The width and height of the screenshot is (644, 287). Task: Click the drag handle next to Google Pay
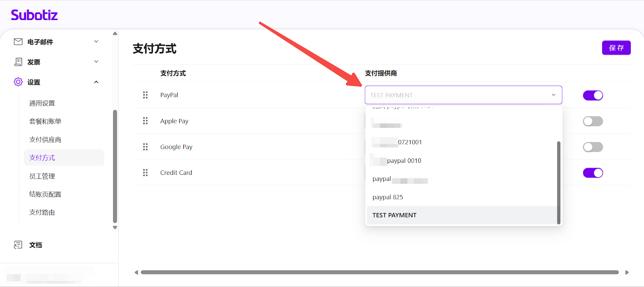[145, 147]
